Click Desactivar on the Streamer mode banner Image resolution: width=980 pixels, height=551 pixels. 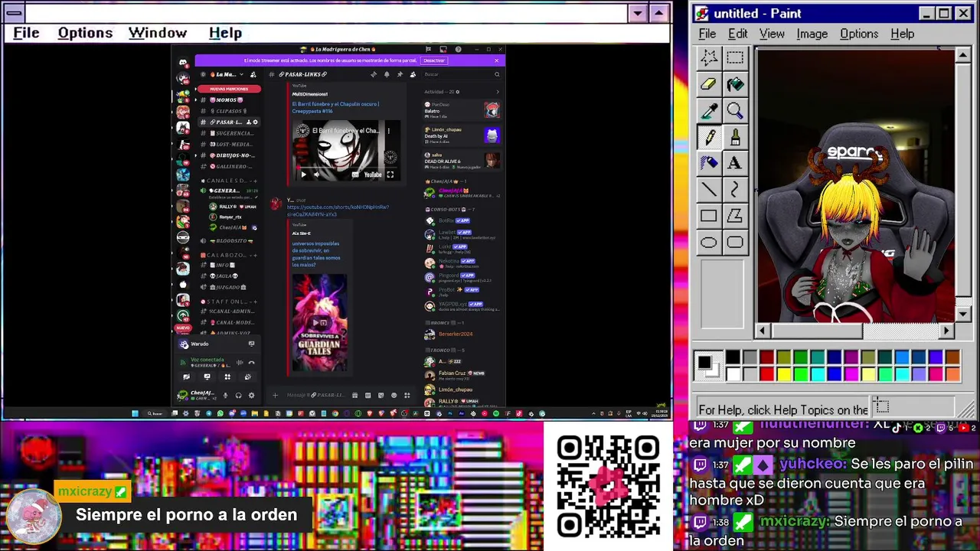tap(434, 60)
